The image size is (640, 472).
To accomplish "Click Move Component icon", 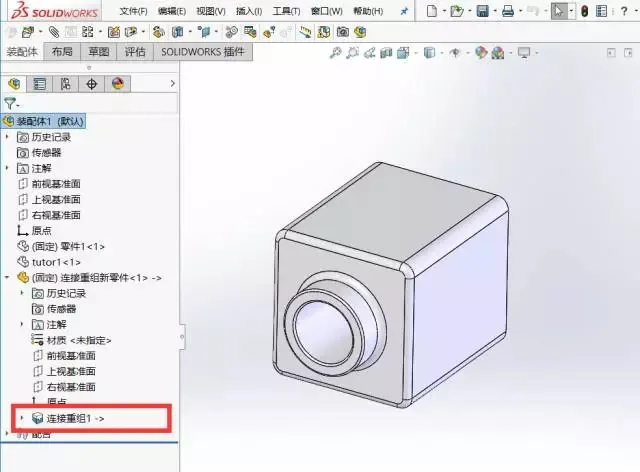I will (x=131, y=32).
